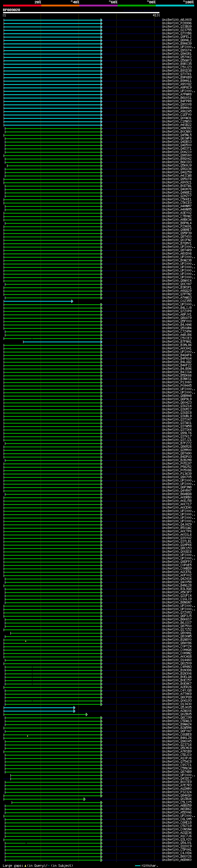Select the UniRef100_Q8BMA8 label
197x868 pixels.
click(x=177, y=396)
